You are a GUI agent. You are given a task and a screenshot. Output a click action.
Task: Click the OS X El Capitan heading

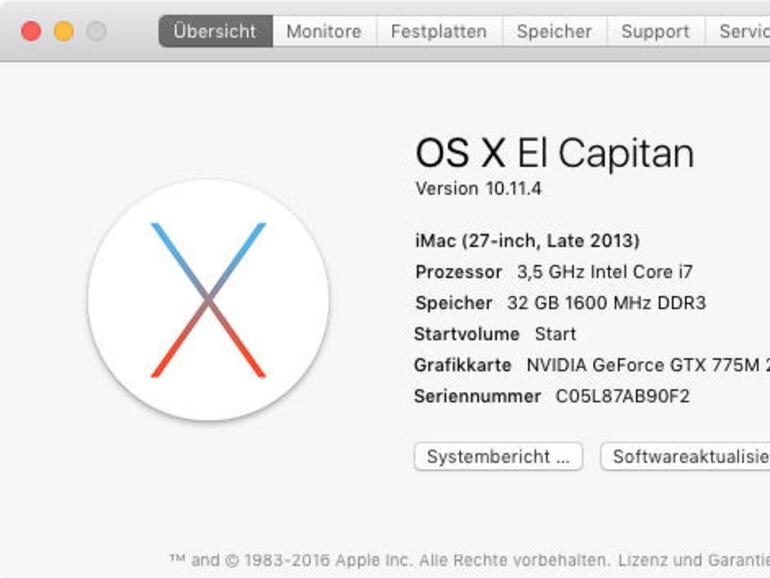coord(554,154)
